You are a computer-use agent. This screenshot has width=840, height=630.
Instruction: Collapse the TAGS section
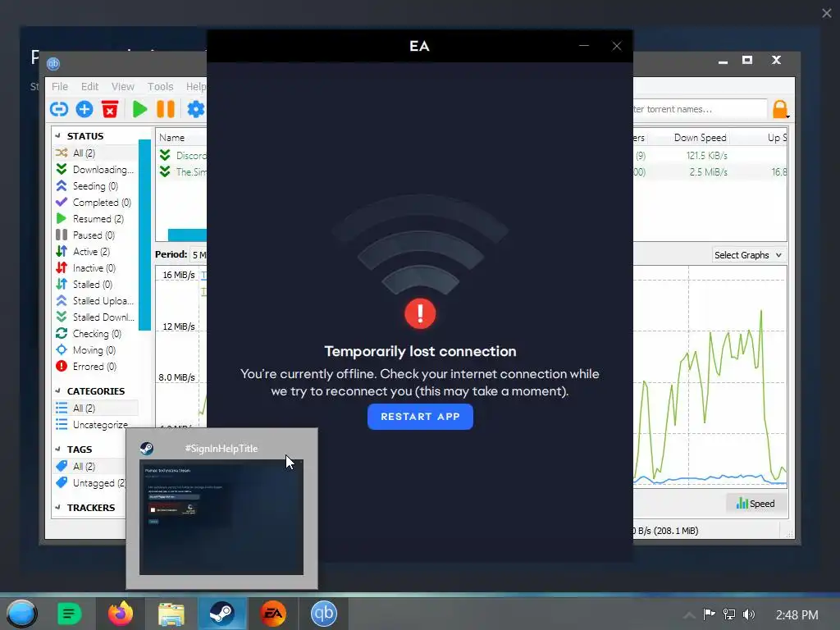(58, 449)
